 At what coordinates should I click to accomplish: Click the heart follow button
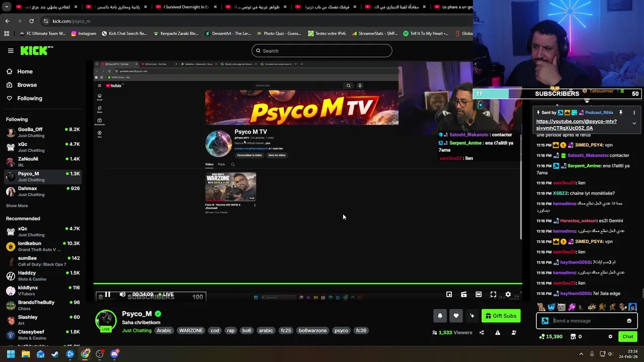pyautogui.click(x=456, y=316)
